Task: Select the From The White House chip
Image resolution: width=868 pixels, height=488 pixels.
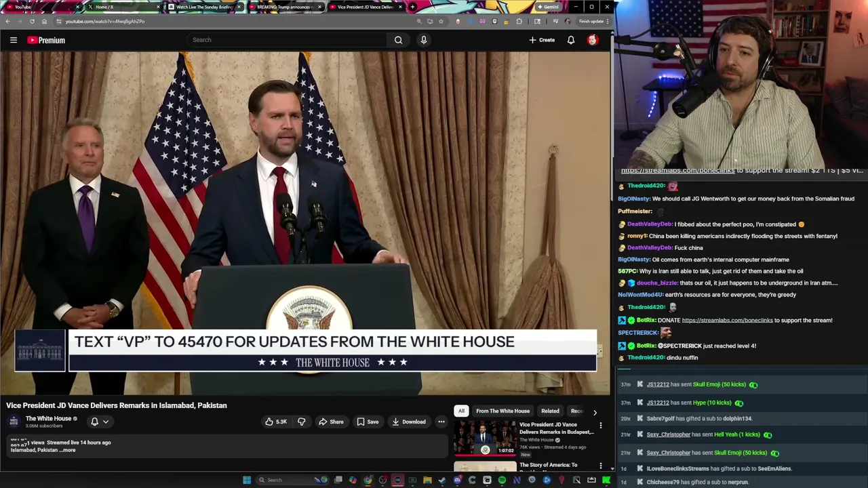Action: pyautogui.click(x=502, y=411)
